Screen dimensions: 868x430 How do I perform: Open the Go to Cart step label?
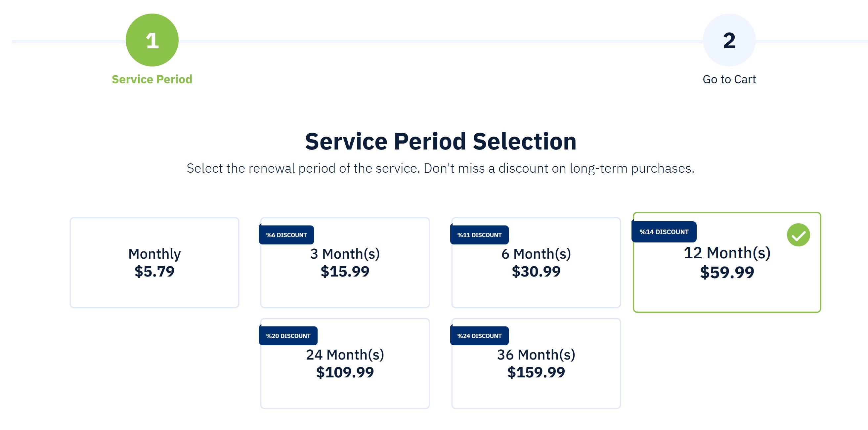coord(729,79)
